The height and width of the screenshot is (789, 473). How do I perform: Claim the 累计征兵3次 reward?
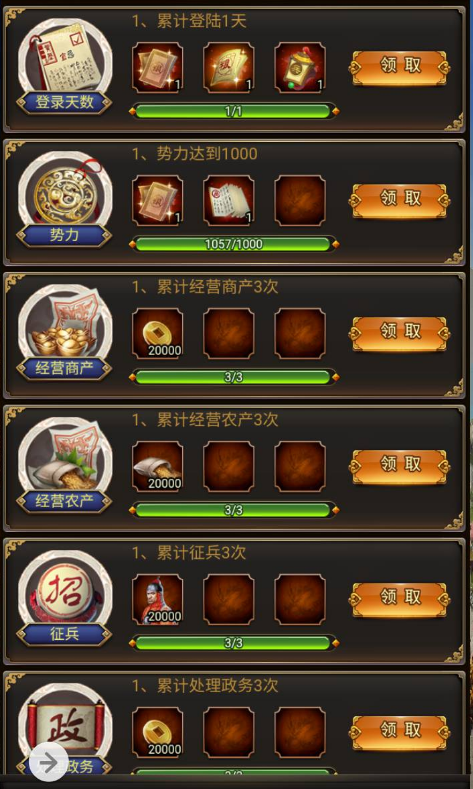tap(399, 599)
